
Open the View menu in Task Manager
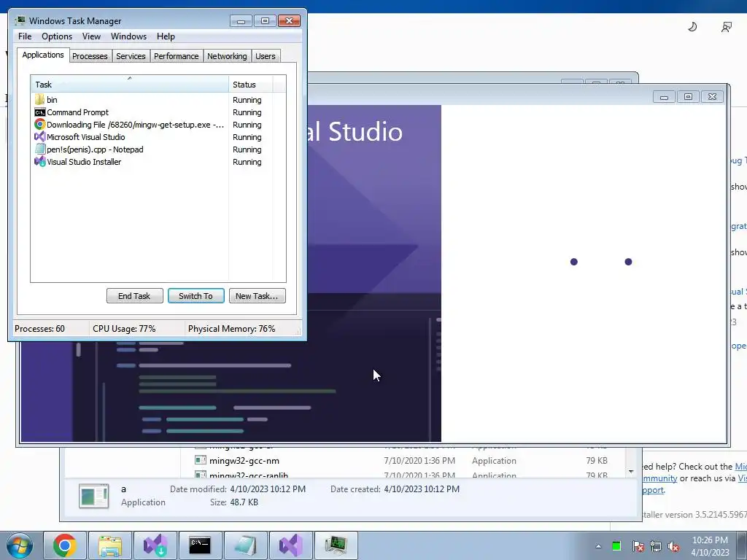coord(91,36)
